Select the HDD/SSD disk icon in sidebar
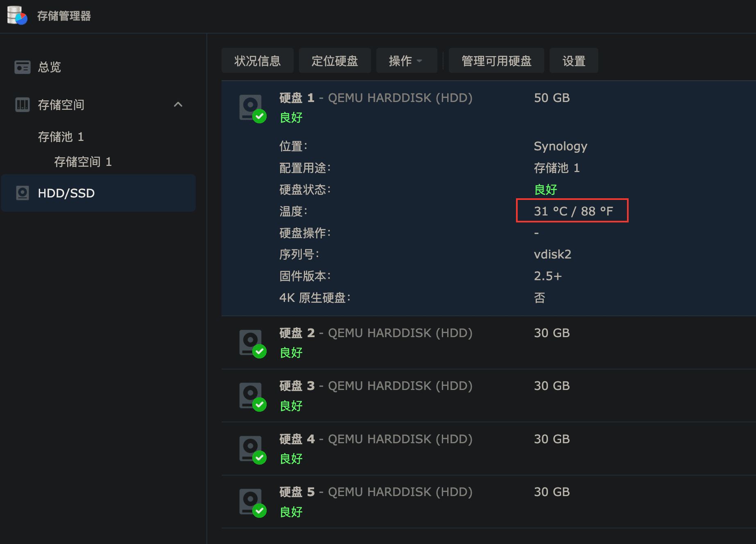 coord(23,193)
